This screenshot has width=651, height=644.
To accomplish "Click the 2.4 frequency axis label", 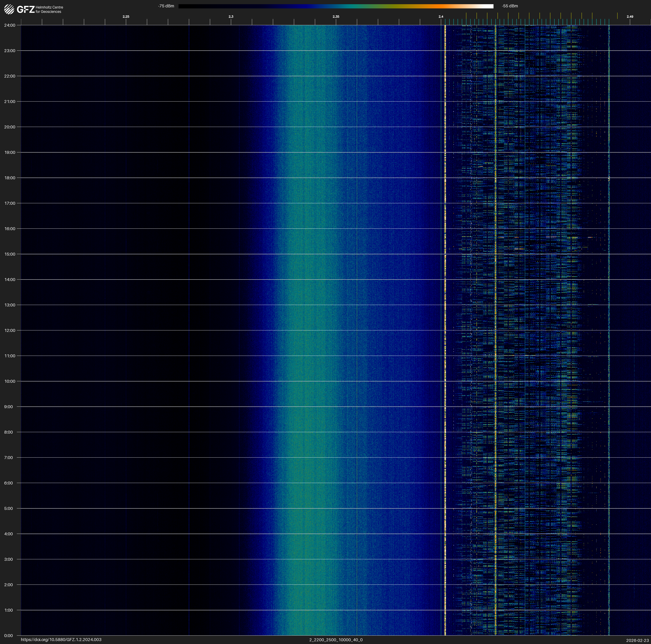I will (441, 17).
